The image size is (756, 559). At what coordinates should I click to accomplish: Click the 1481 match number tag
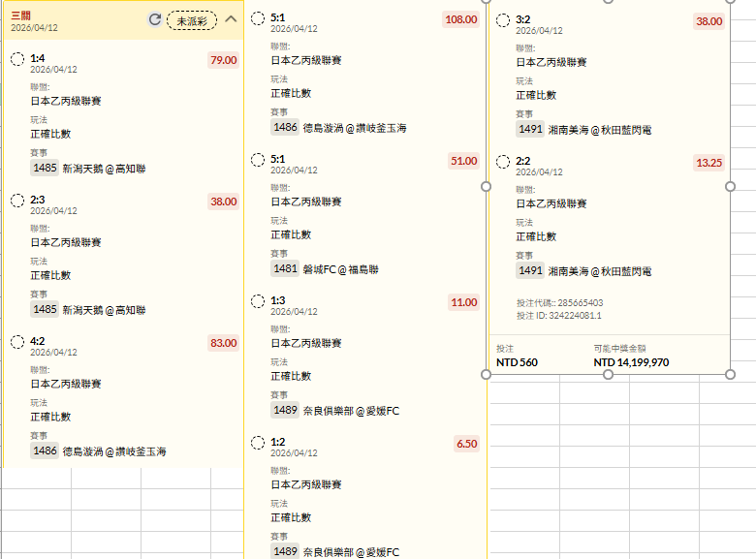(285, 268)
